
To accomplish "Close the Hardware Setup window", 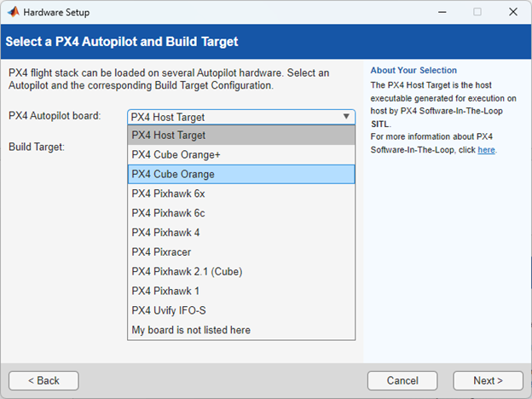I will [512, 13].
